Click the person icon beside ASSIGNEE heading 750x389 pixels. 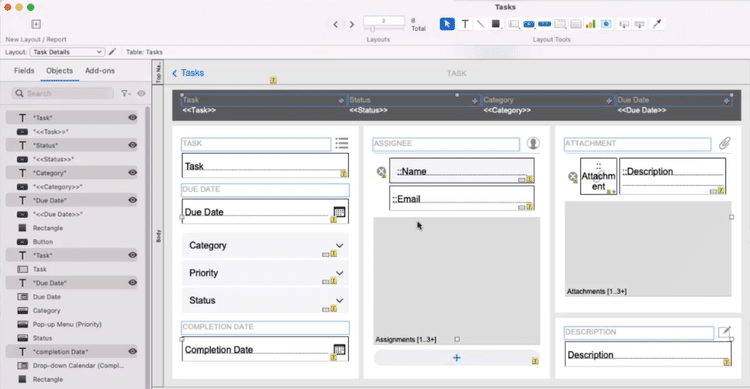[x=533, y=143]
